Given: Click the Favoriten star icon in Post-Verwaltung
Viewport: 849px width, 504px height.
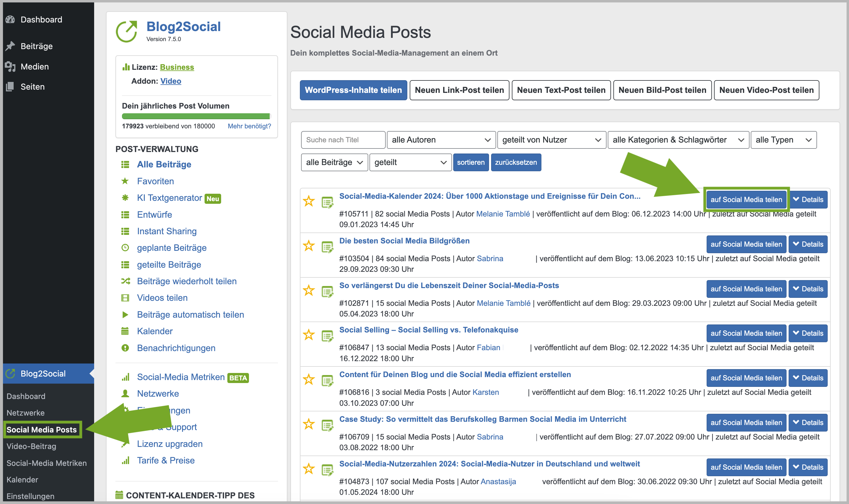Looking at the screenshot, I should [x=125, y=181].
